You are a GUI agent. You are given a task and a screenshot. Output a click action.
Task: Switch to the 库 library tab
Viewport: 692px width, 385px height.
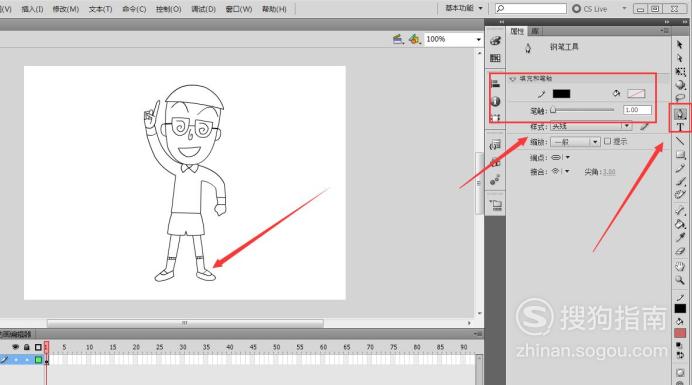point(535,31)
